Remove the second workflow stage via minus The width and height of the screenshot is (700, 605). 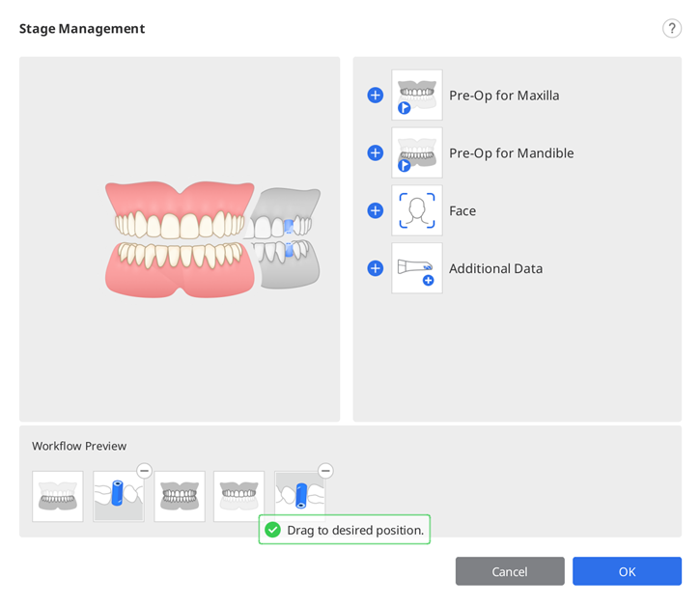click(144, 471)
